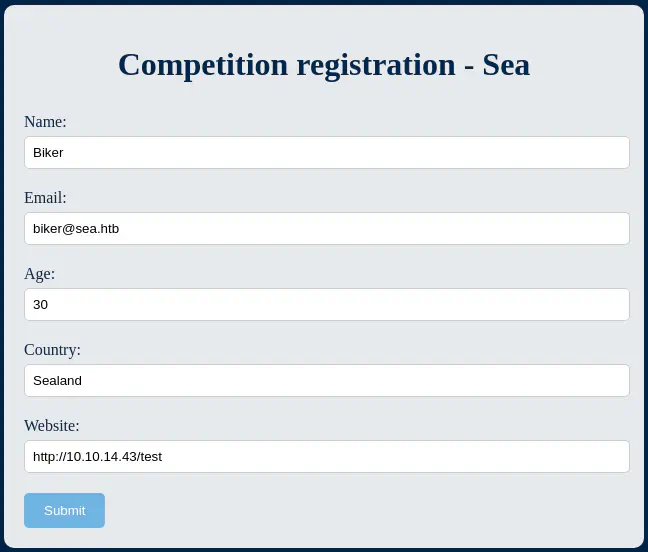The height and width of the screenshot is (552, 648).
Task: Click the Name input field
Action: click(x=326, y=153)
